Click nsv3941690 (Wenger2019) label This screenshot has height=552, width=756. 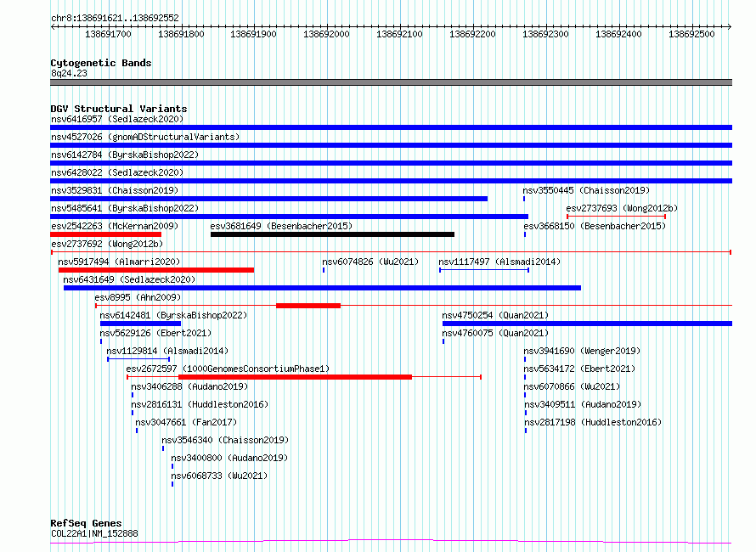pos(582,351)
